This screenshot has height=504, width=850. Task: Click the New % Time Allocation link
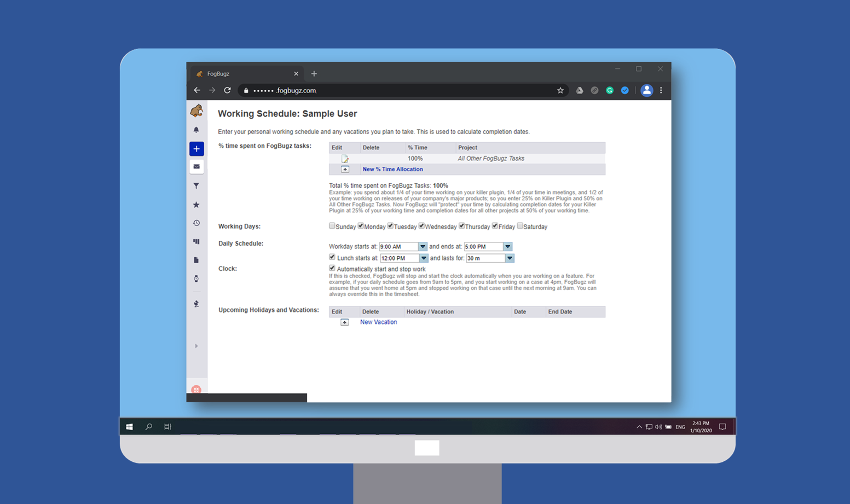click(x=392, y=170)
